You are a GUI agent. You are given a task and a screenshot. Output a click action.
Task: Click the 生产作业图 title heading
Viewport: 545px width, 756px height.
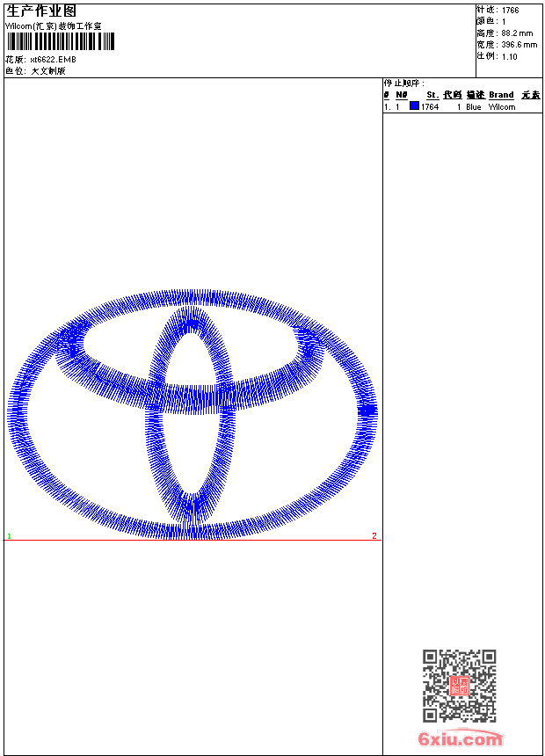point(41,11)
